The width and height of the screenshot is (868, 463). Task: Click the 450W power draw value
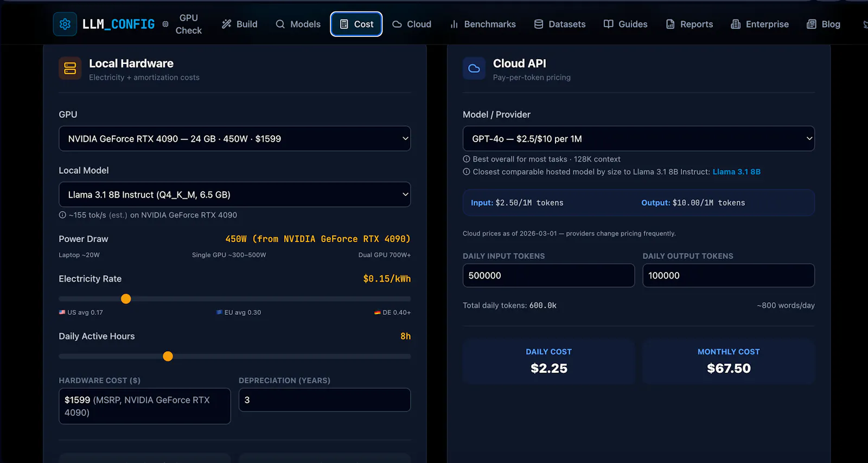[x=318, y=239]
